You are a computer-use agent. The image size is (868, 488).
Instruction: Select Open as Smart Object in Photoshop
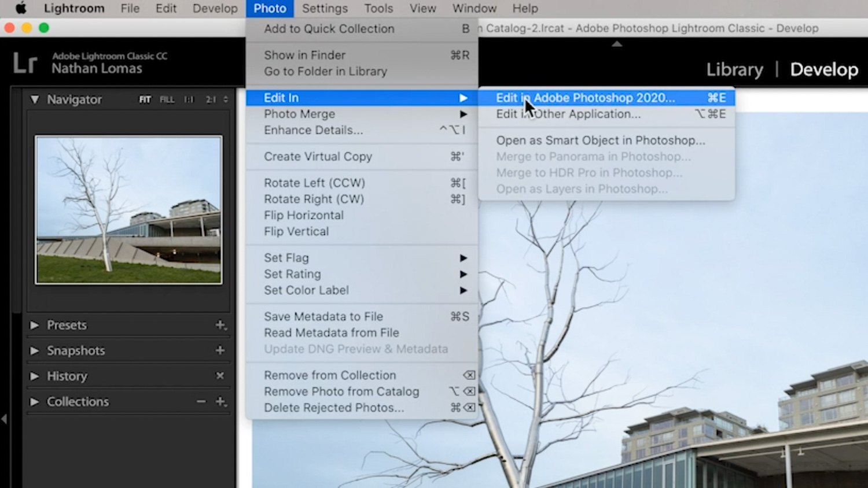point(600,140)
